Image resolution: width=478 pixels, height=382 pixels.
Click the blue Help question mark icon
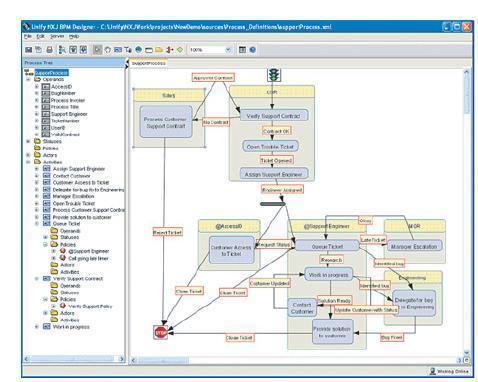253,50
